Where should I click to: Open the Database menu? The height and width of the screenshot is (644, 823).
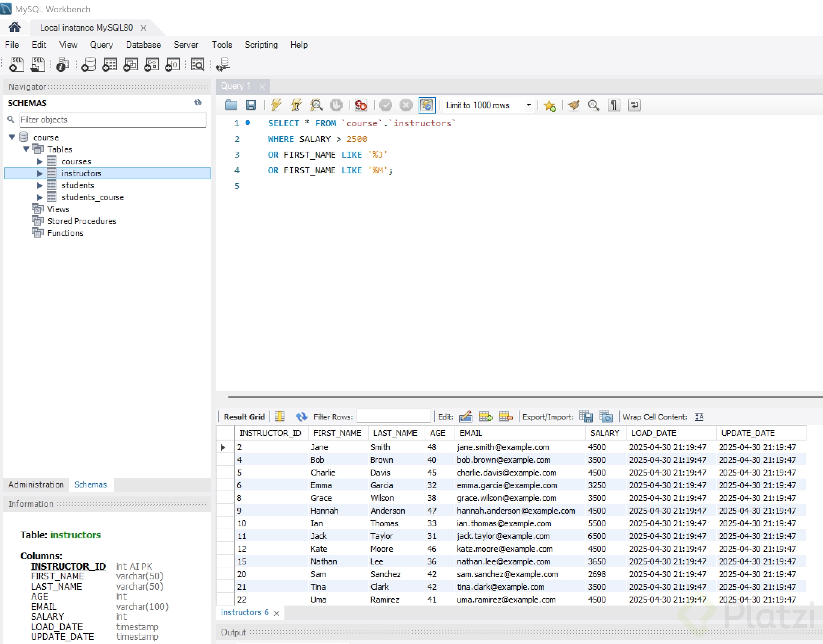click(143, 44)
